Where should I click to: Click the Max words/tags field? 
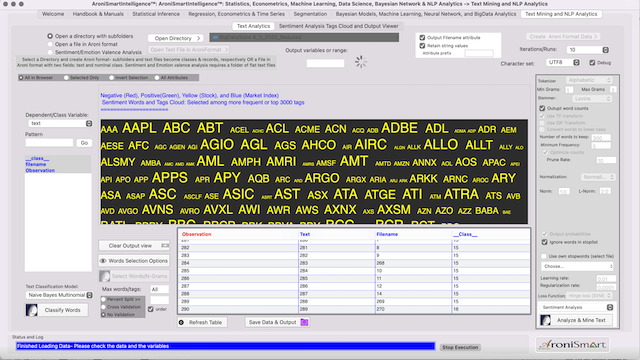tap(160, 289)
